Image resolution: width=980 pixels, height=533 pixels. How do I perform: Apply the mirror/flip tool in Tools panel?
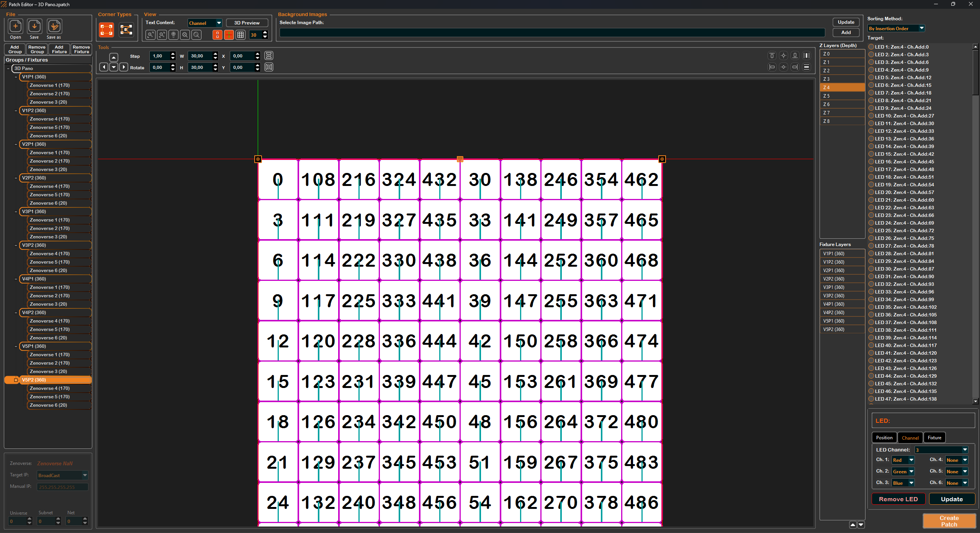(268, 67)
